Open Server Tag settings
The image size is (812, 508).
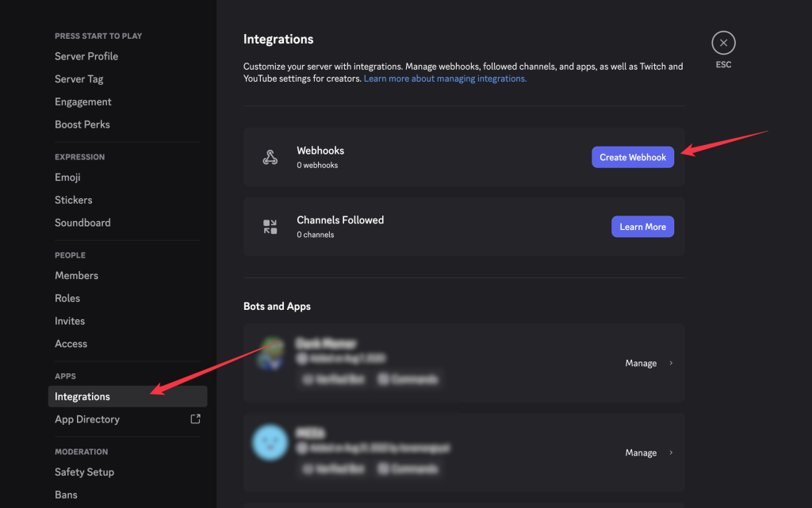[79, 79]
